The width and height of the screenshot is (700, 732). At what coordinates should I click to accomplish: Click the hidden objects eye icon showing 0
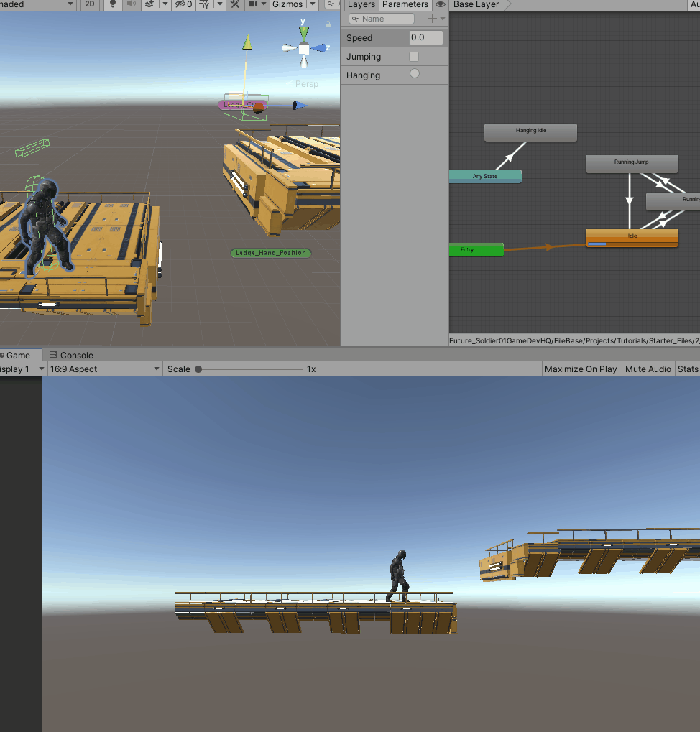(x=182, y=4)
